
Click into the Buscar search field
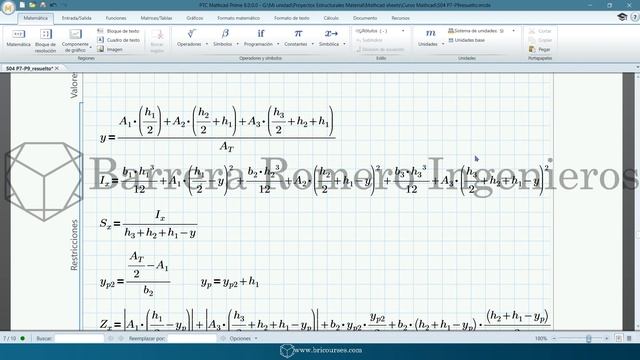point(79,338)
